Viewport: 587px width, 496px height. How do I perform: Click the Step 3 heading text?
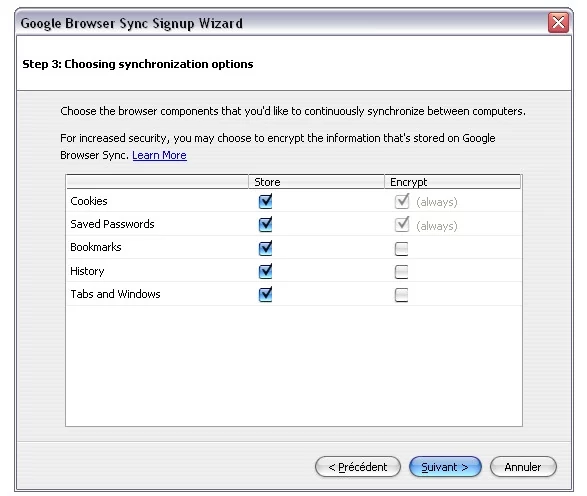coord(138,64)
